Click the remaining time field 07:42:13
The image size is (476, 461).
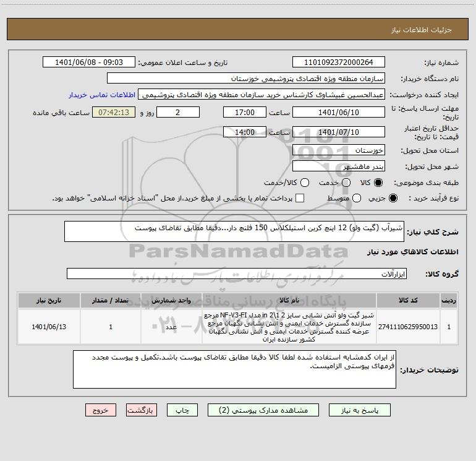coord(114,112)
